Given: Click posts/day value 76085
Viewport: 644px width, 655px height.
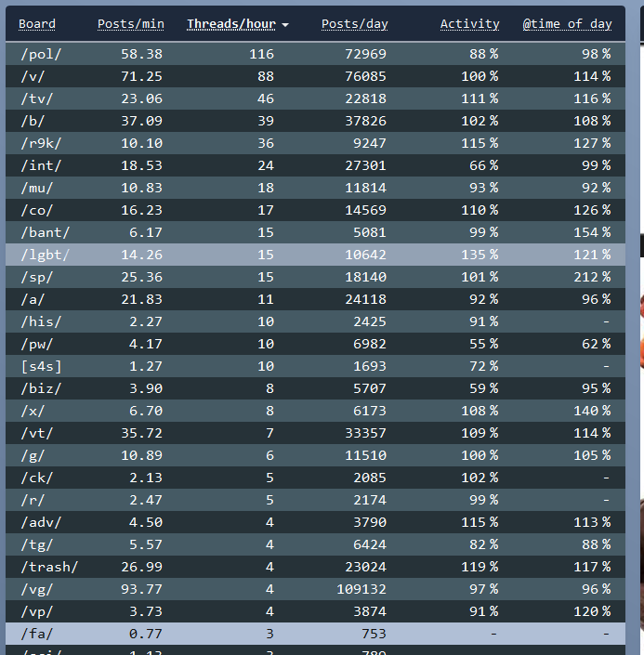Looking at the screenshot, I should (x=365, y=76).
